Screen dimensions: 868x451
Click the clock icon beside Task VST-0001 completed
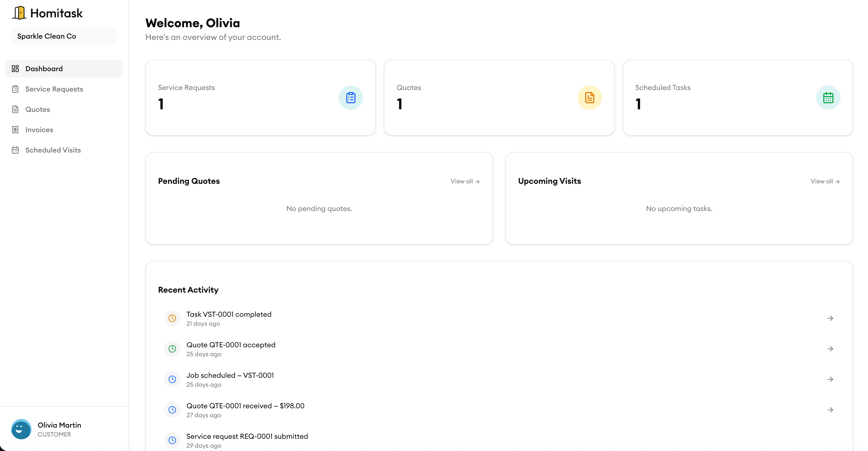[172, 318]
